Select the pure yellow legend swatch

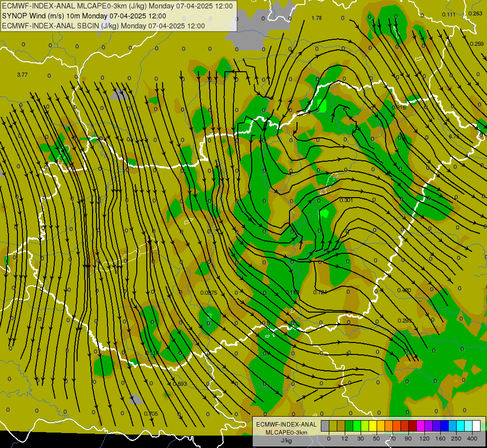[x=373, y=426]
